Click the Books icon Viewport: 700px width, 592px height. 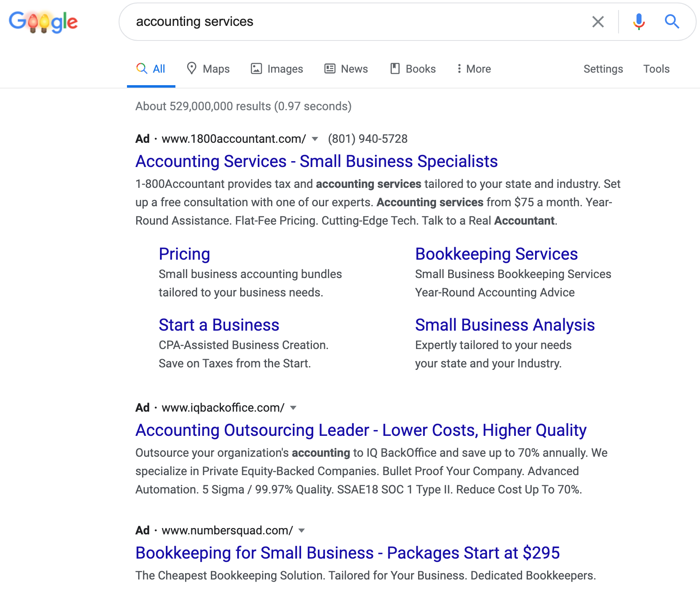pyautogui.click(x=395, y=68)
